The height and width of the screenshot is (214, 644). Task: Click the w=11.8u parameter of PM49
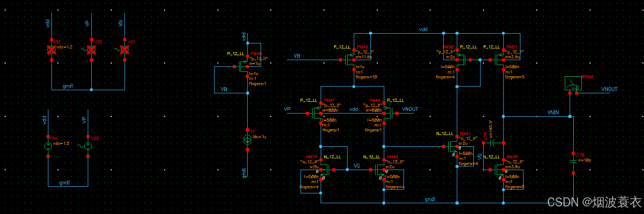click(365, 57)
